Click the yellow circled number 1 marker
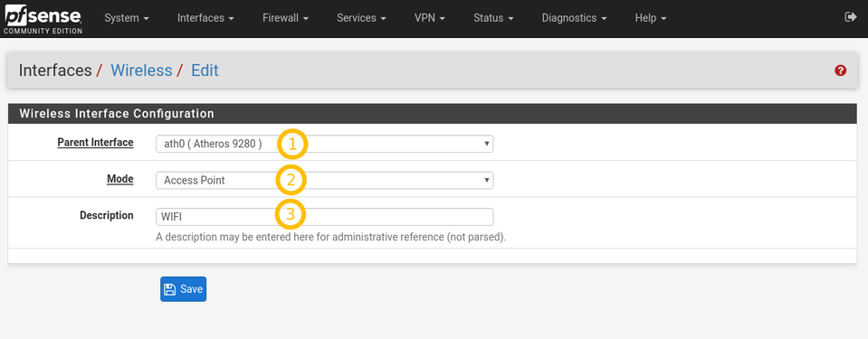 tap(291, 145)
